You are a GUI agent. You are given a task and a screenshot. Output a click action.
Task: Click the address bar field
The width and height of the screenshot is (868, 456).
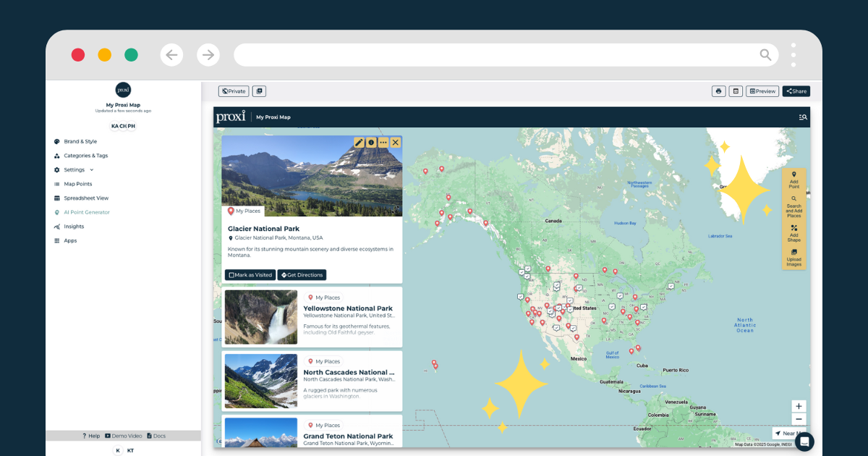506,55
